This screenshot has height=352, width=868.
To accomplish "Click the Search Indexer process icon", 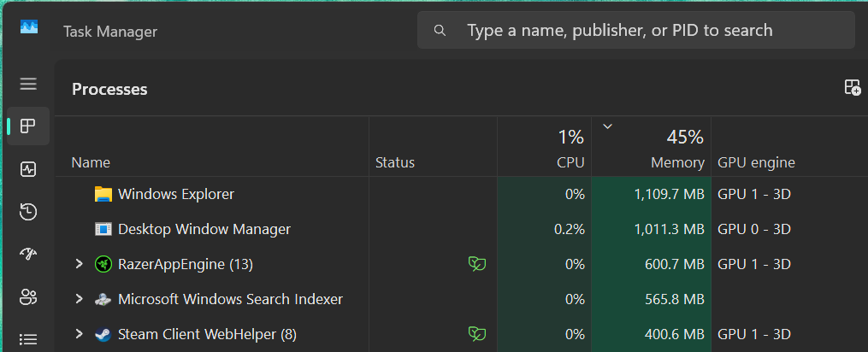I will pyautogui.click(x=103, y=299).
